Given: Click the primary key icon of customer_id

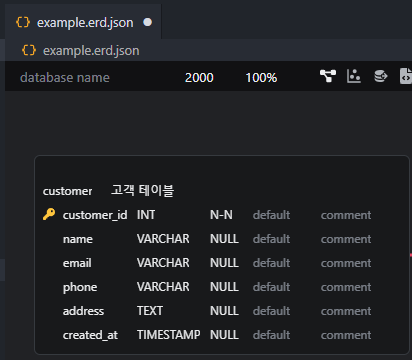Looking at the screenshot, I should (x=49, y=214).
